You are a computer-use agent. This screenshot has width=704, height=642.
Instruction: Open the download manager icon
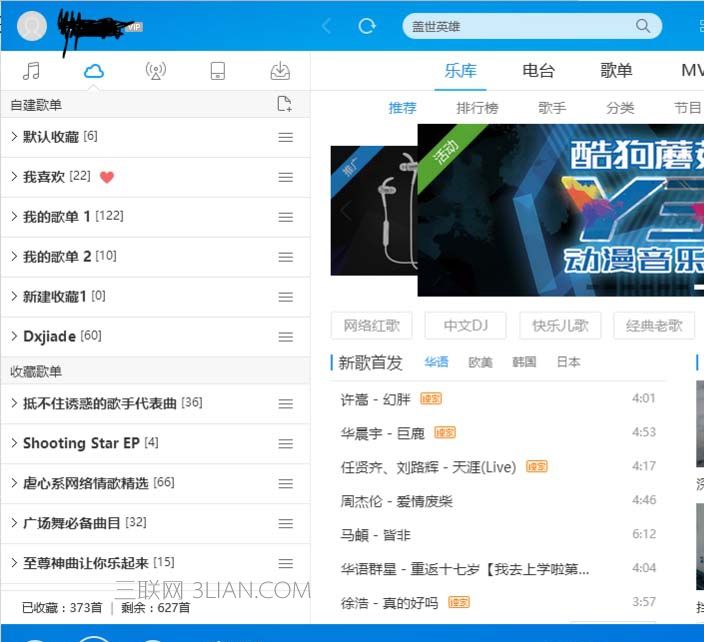coord(280,71)
